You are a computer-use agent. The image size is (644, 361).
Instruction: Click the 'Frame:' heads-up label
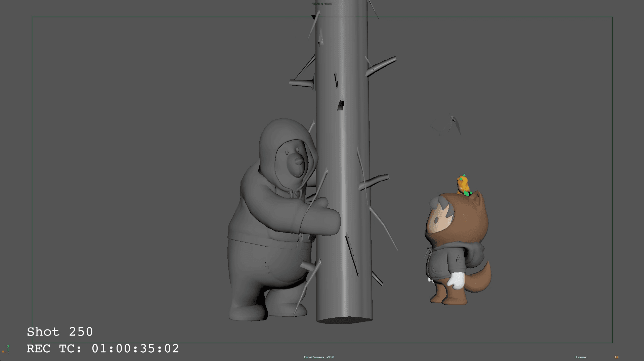pyautogui.click(x=581, y=357)
